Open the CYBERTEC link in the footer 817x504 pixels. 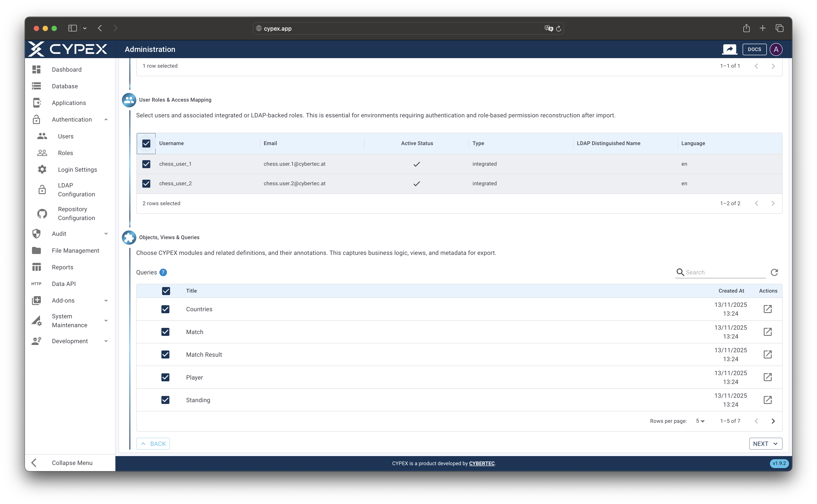point(482,463)
